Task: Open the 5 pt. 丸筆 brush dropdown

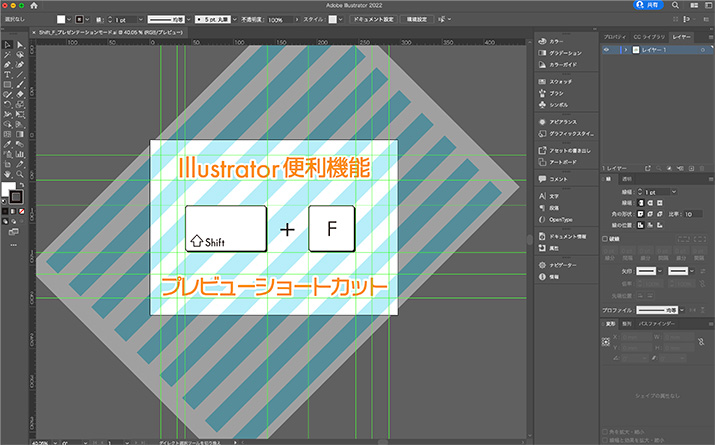Action: coord(235,20)
